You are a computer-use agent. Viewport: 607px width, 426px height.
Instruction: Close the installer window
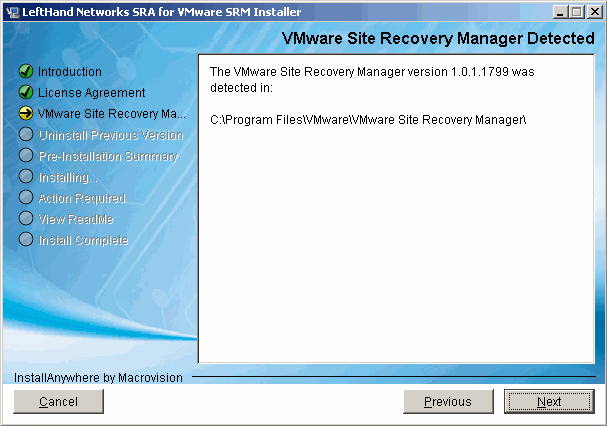593,12
